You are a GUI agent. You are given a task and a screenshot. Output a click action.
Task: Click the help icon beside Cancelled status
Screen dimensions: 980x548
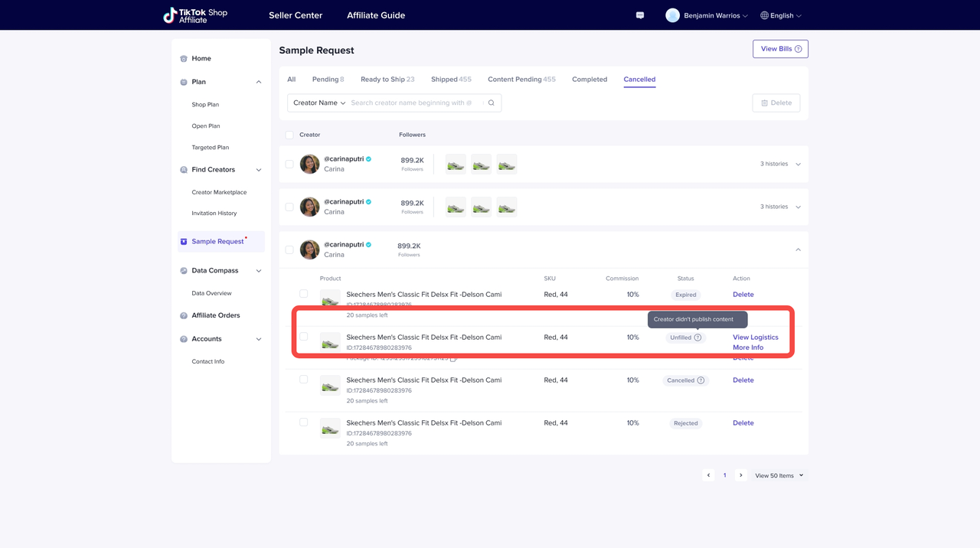(701, 380)
